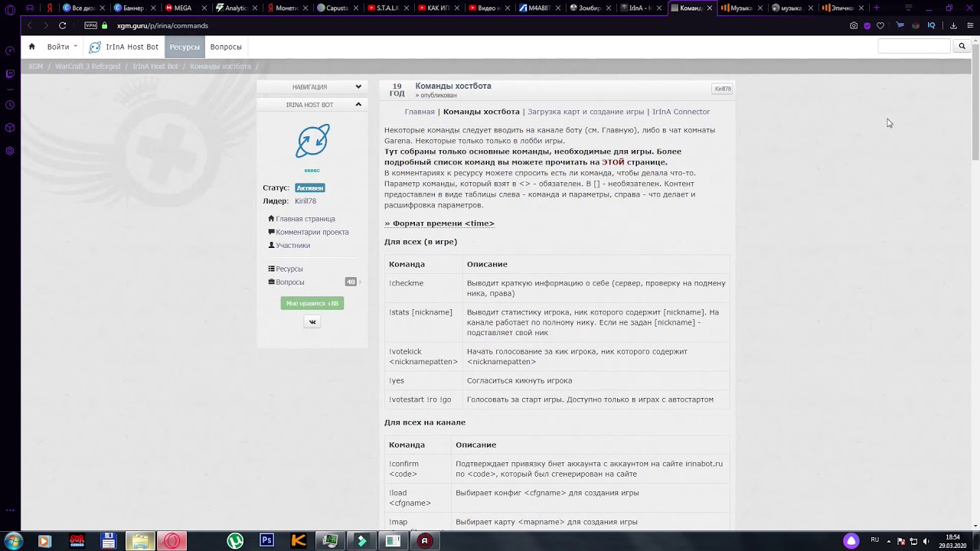Click the search magnifier button in site navbar
The width and height of the screenshot is (980, 551).
[962, 47]
